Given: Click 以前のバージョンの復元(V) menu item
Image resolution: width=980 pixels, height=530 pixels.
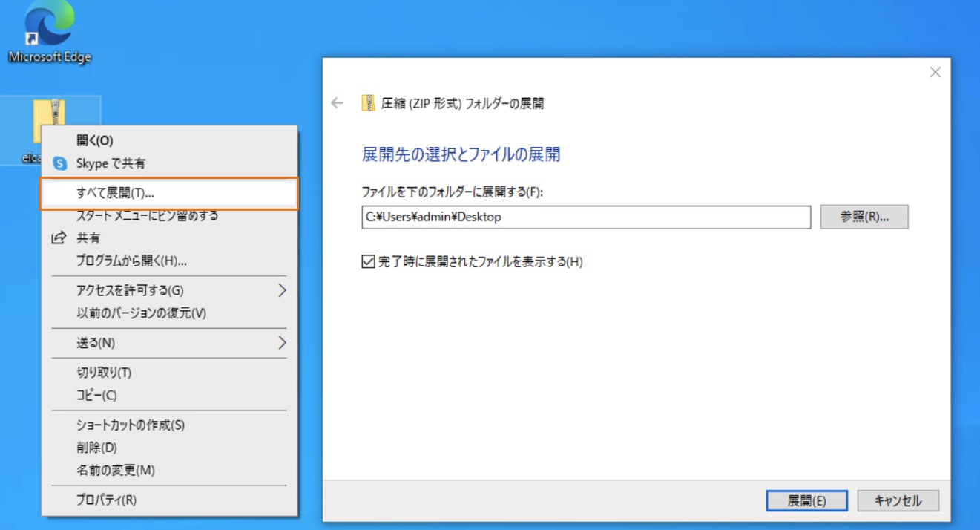Looking at the screenshot, I should 141,313.
